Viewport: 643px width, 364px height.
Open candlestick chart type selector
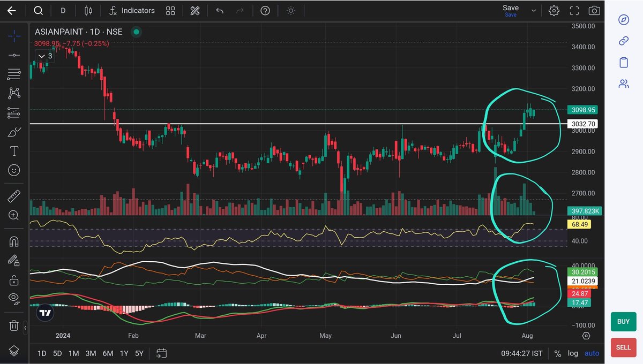tap(88, 11)
